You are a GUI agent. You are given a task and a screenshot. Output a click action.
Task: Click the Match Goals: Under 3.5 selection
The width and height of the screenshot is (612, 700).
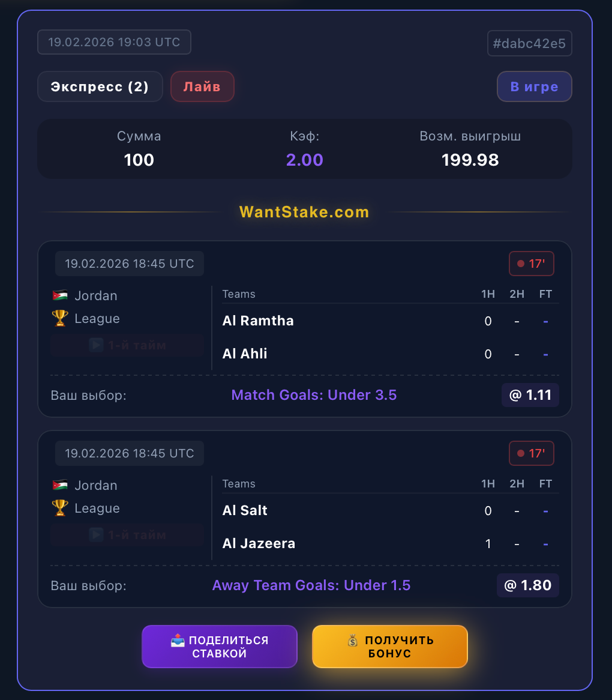pyautogui.click(x=314, y=395)
